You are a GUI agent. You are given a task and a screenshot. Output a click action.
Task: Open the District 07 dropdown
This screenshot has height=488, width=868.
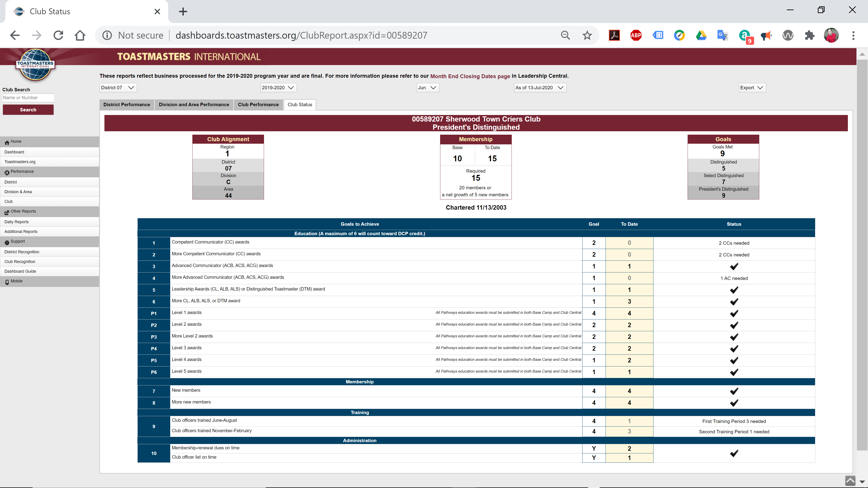click(x=118, y=88)
